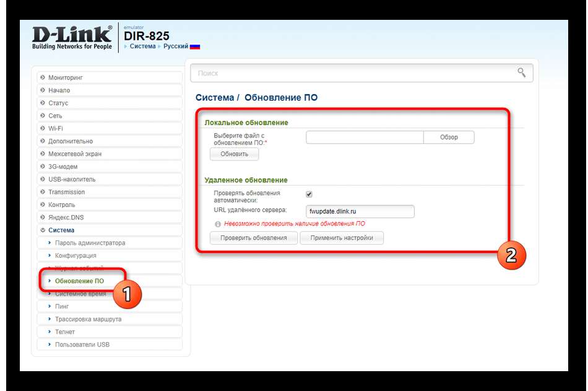Click the red update error message
The height and width of the screenshot is (391, 588).
[x=295, y=224]
